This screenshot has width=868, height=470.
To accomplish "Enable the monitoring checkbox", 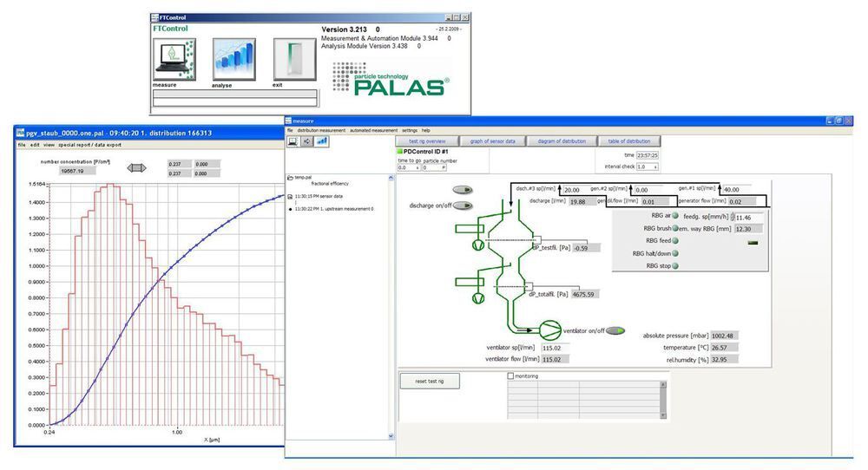I will coord(510,376).
